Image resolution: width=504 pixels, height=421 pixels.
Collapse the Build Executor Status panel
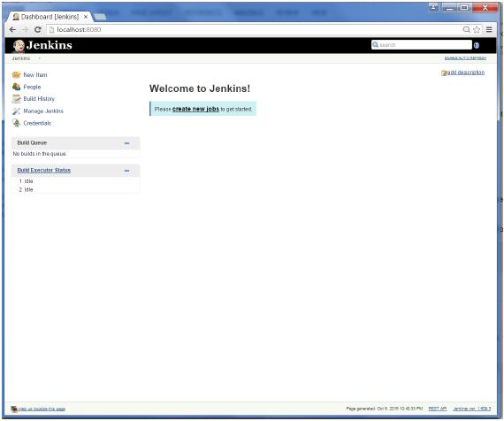(126, 171)
